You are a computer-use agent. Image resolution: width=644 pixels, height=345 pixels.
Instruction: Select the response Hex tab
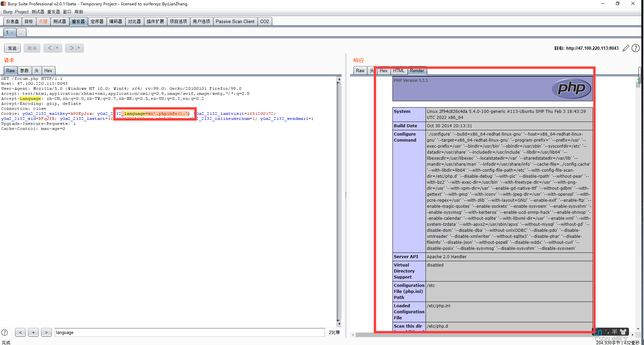[x=383, y=70]
